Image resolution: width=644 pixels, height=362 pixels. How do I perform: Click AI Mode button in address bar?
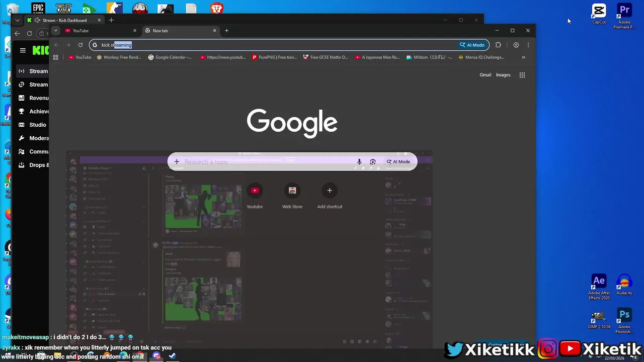point(472,45)
